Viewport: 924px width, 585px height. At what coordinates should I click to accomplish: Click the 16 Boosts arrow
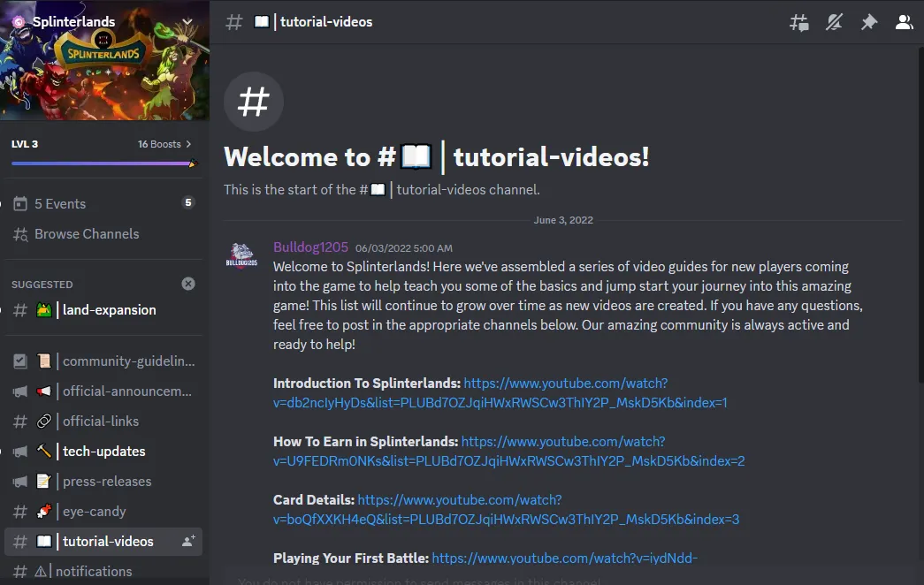pyautogui.click(x=188, y=144)
